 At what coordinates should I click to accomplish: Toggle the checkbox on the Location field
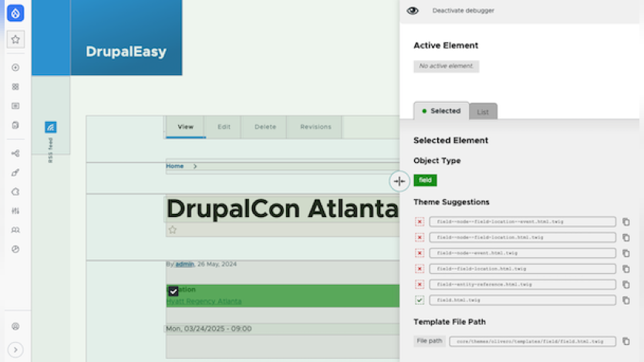coord(174,291)
